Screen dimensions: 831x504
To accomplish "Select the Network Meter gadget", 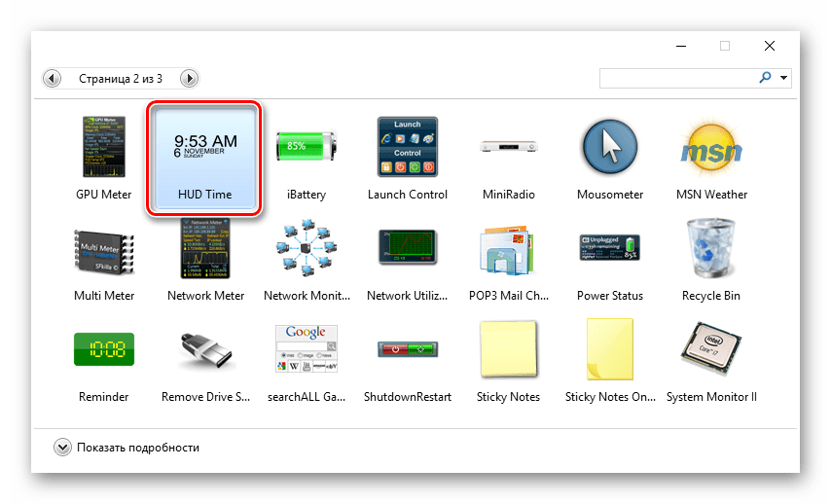I will 204,249.
